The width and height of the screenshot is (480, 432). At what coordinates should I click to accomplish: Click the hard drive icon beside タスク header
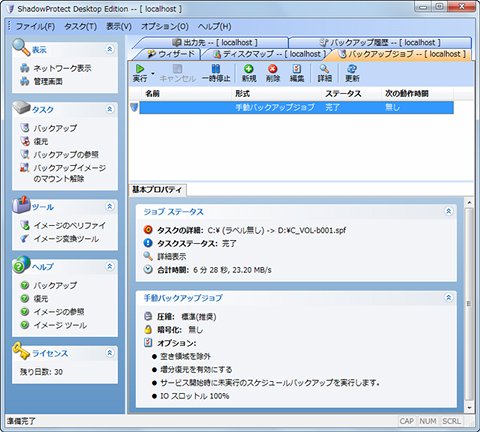click(21, 108)
